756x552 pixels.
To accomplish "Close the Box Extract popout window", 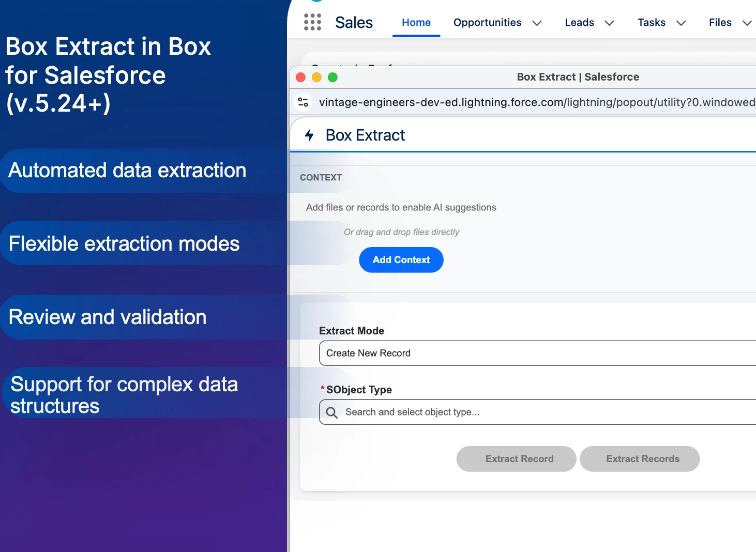I will click(x=300, y=77).
